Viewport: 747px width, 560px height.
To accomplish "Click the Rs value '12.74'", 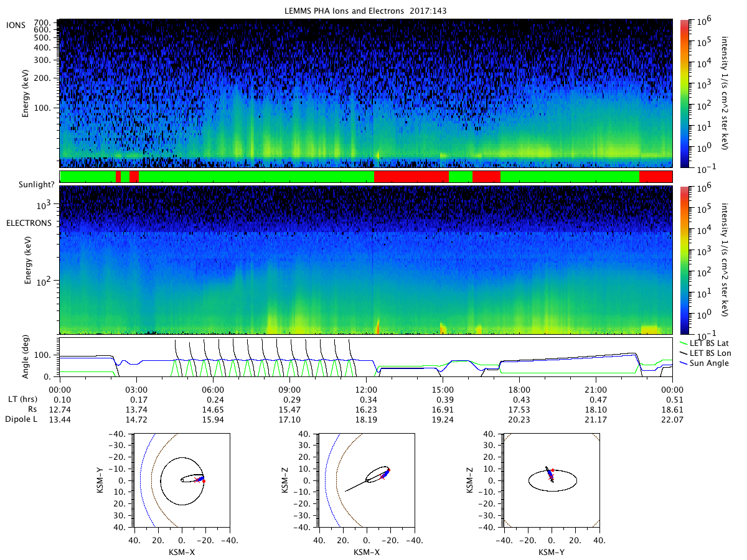I will click(x=60, y=410).
